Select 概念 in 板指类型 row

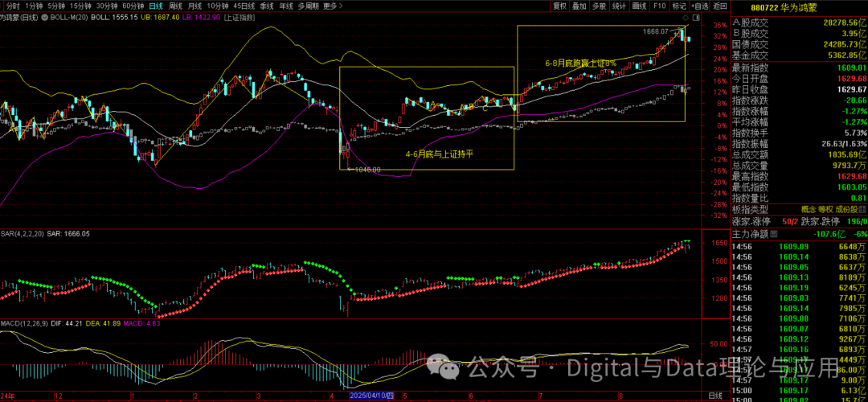(809, 209)
